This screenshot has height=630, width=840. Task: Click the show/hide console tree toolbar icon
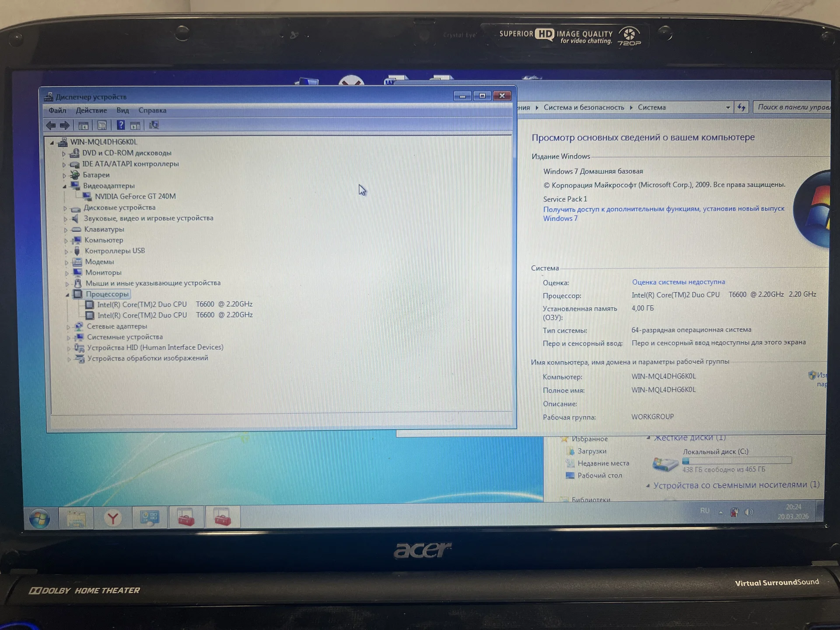click(83, 126)
